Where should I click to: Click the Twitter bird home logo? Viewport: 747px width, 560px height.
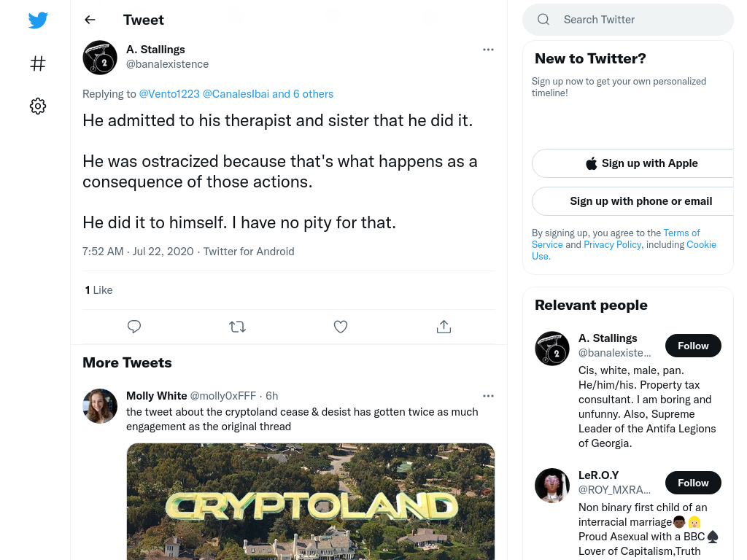38,20
